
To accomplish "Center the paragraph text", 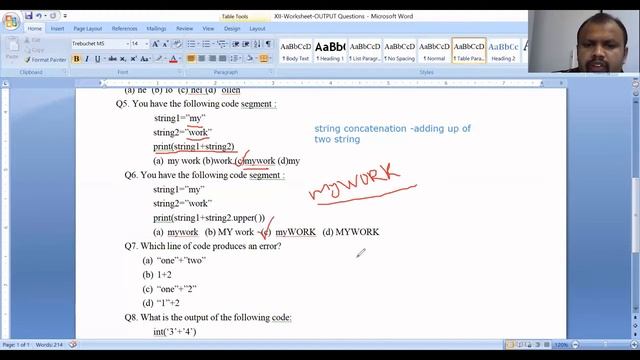I will coord(201,59).
